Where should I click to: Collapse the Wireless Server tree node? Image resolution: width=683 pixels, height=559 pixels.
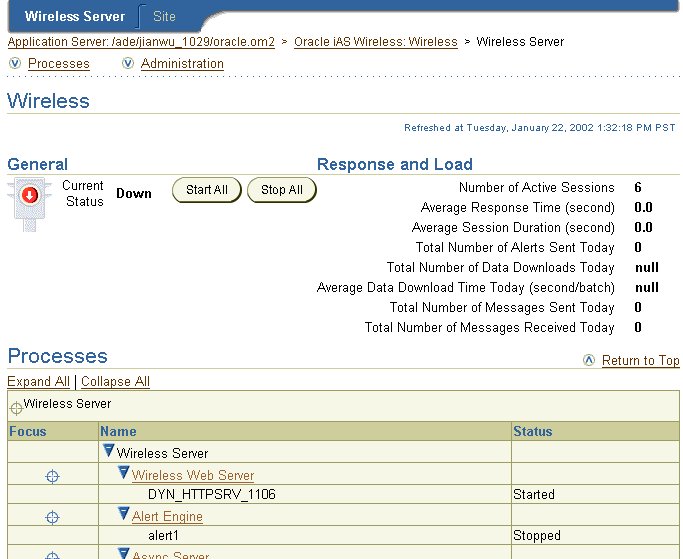tap(108, 451)
